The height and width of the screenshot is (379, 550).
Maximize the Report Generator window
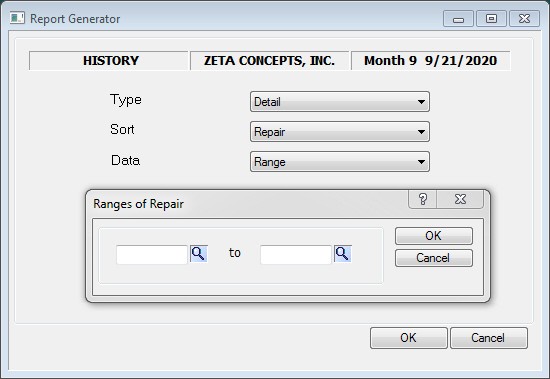491,19
